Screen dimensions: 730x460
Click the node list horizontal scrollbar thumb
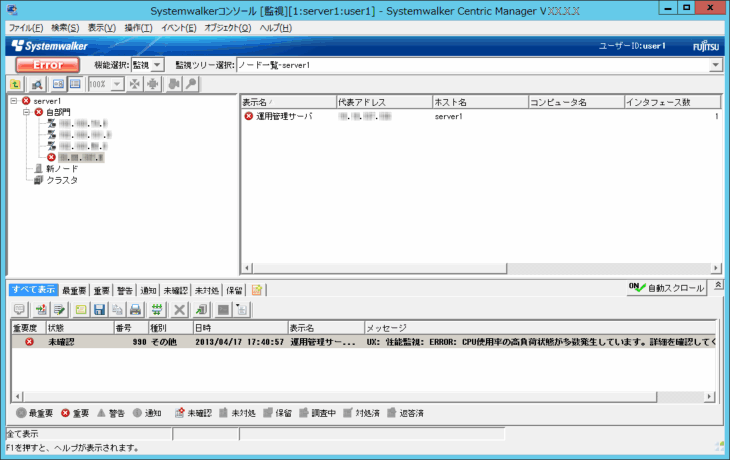point(379,268)
